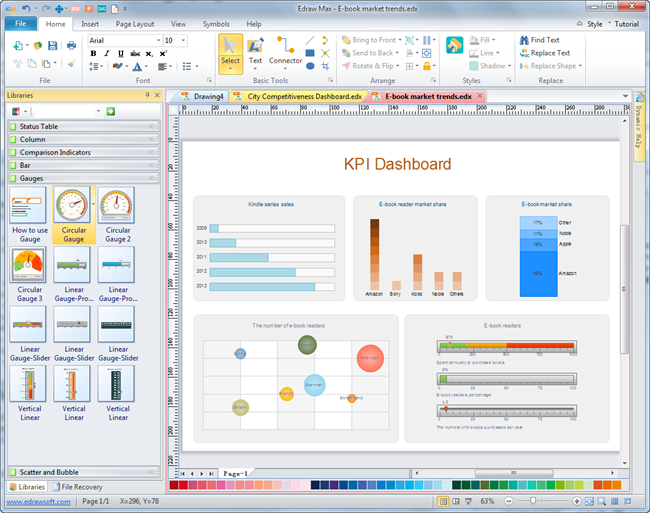Viewport: 650px width, 513px height.
Task: Toggle Bold text formatting
Action: (x=93, y=54)
